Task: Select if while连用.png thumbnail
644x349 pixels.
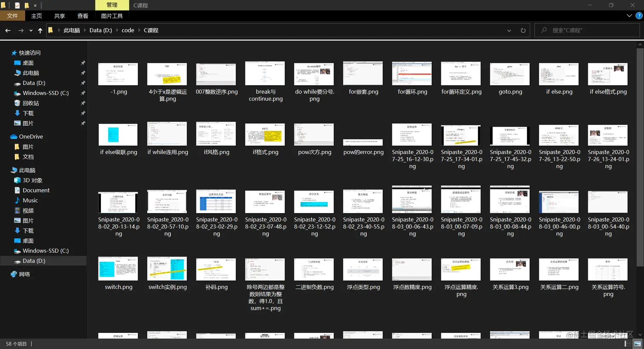Action: click(x=167, y=134)
